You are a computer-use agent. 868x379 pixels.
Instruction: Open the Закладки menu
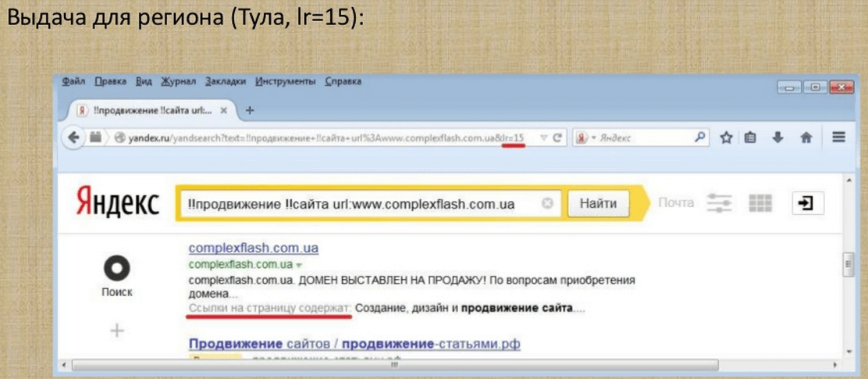coord(226,82)
